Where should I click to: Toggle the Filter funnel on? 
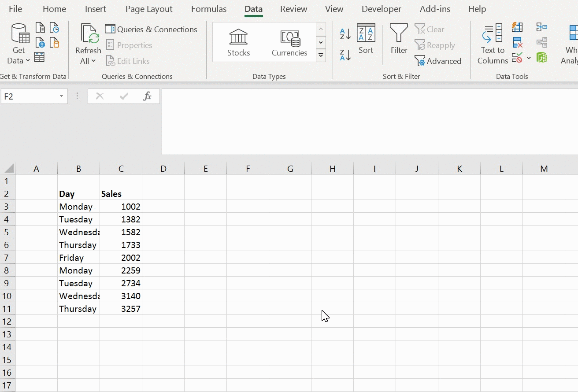point(399,40)
